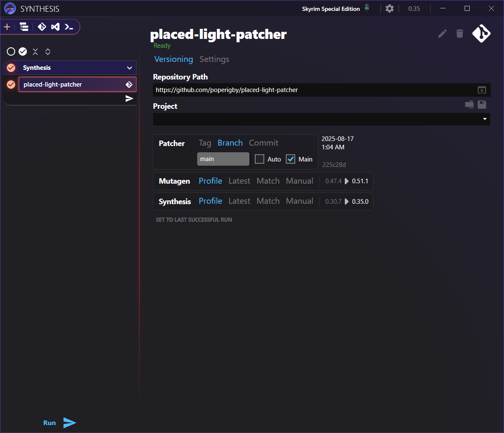Click the floppy disk save icon near Project
504x433 pixels.
click(x=482, y=105)
